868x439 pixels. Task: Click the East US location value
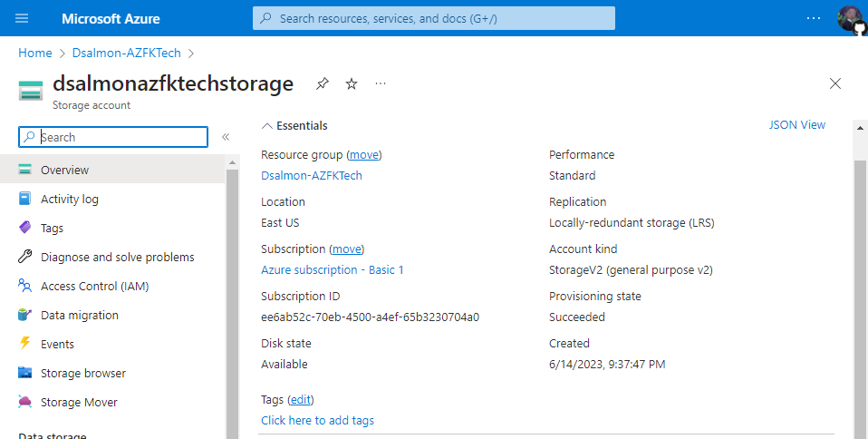click(280, 223)
